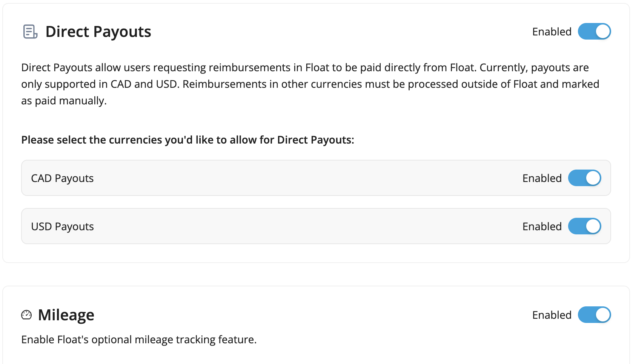The image size is (633, 364).
Task: Turn off the CAD Payouts toggle
Action: coord(584,178)
